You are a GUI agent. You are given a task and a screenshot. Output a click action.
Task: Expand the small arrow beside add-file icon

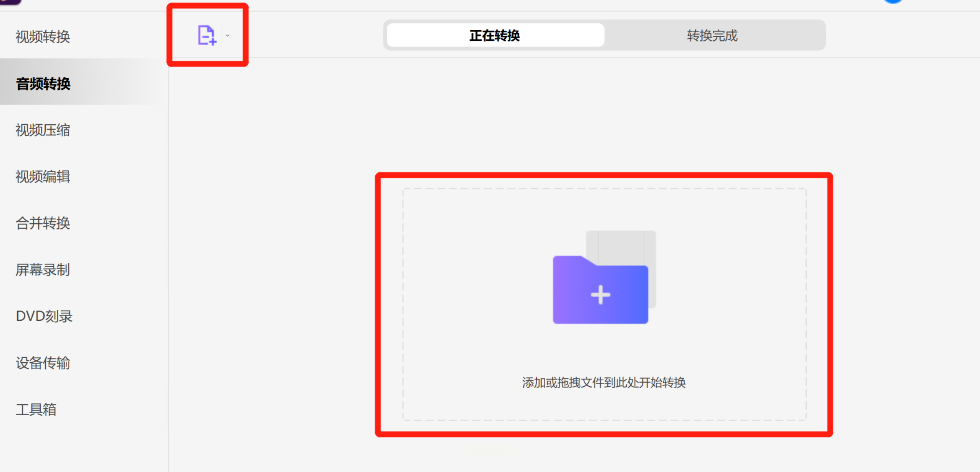tap(227, 36)
